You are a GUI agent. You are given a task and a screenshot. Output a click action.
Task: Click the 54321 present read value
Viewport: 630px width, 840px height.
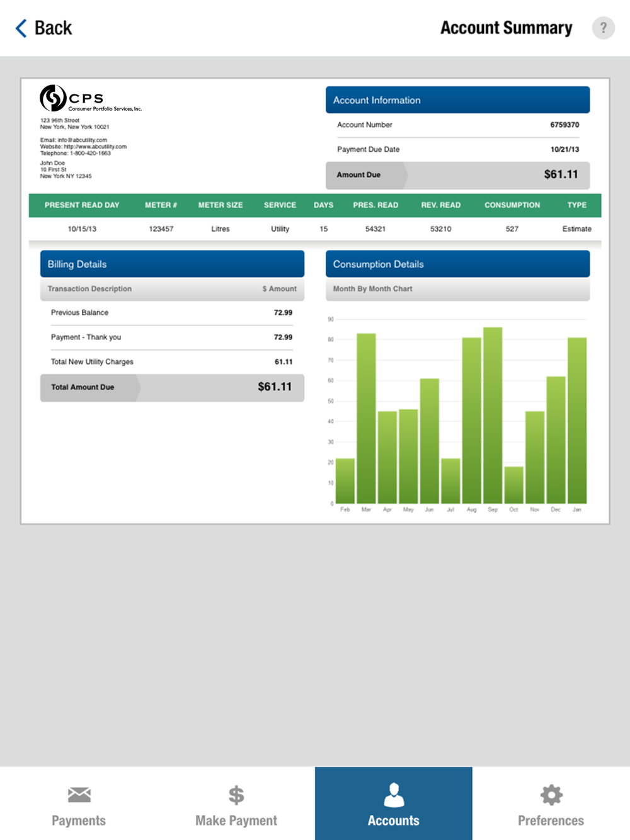pyautogui.click(x=375, y=229)
